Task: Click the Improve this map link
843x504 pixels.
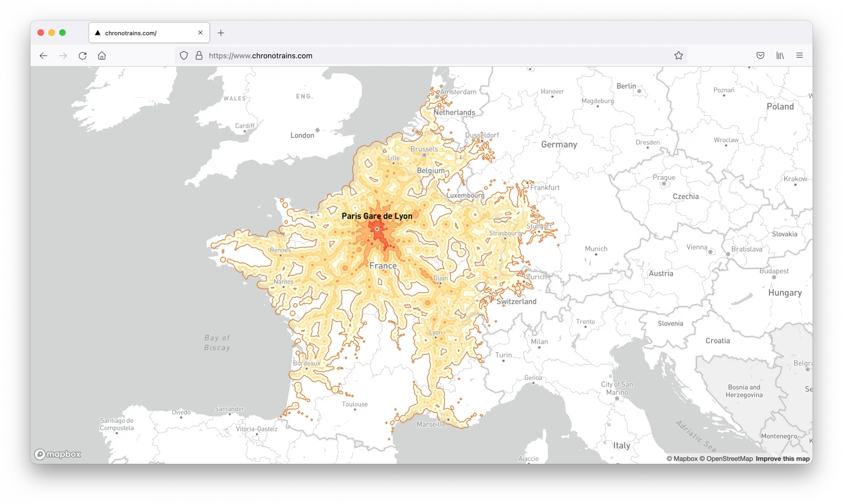Action: click(x=782, y=459)
